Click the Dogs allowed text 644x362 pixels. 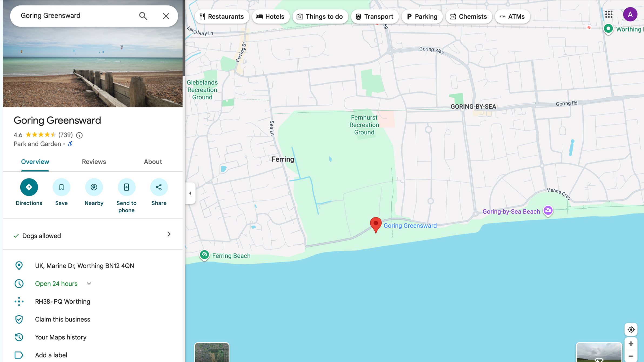coord(42,236)
